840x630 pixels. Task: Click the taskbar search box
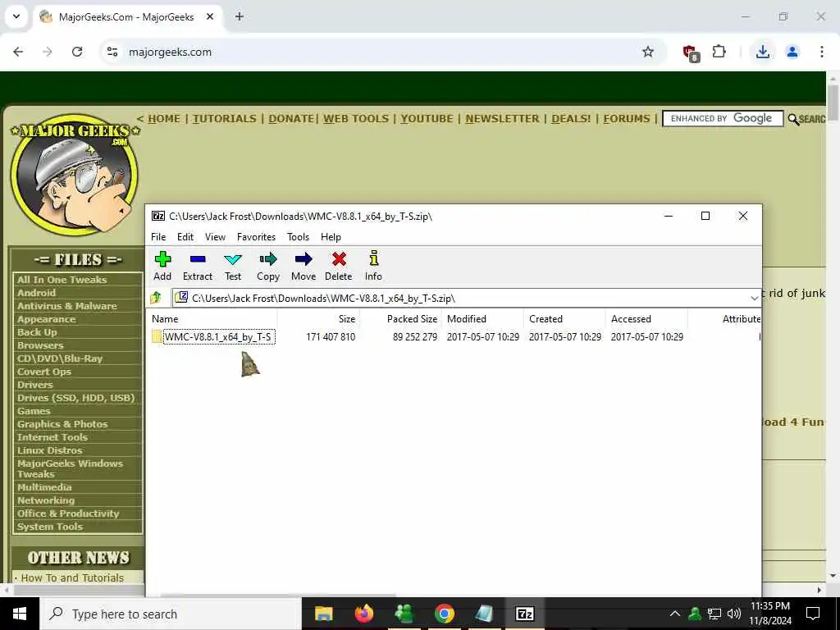[x=171, y=614]
